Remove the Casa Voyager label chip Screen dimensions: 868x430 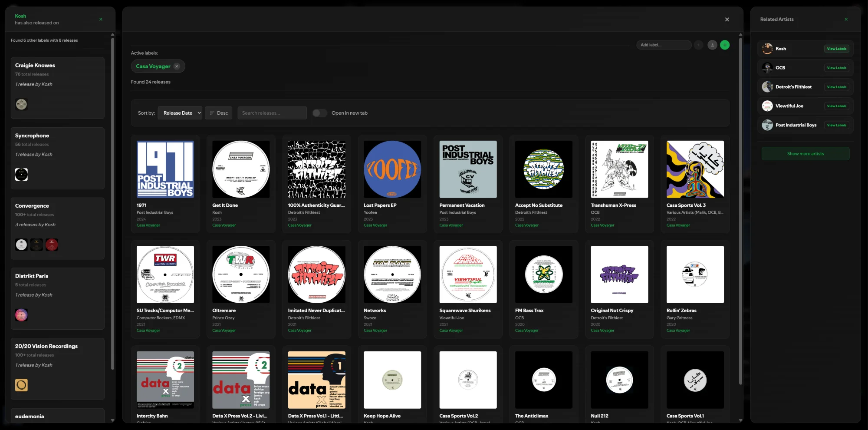pyautogui.click(x=177, y=66)
